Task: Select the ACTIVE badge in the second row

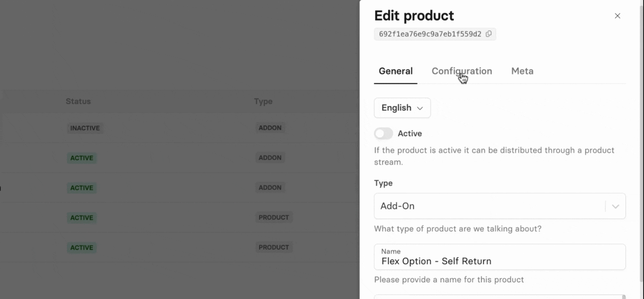Action: (82, 158)
